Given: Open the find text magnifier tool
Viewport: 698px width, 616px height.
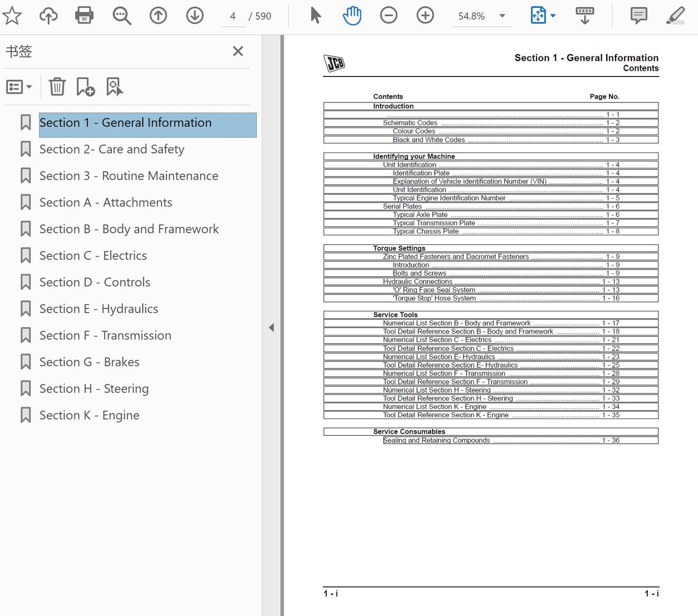Looking at the screenshot, I should [122, 16].
